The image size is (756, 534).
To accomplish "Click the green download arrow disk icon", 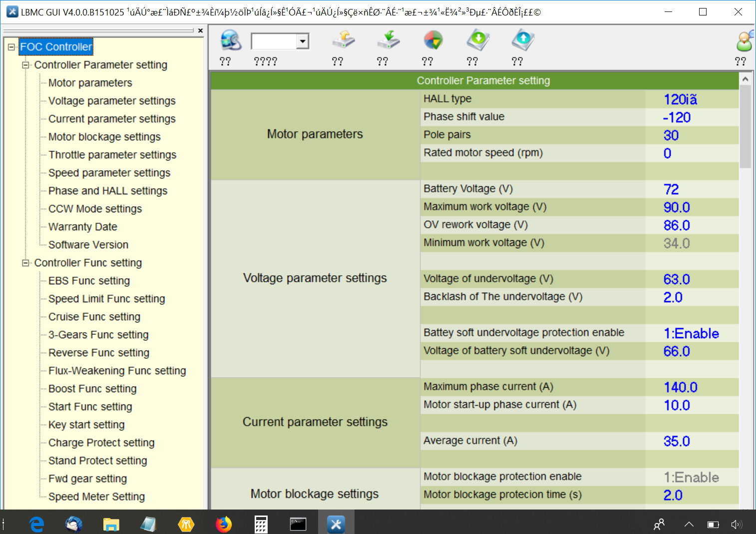I will [x=478, y=40].
